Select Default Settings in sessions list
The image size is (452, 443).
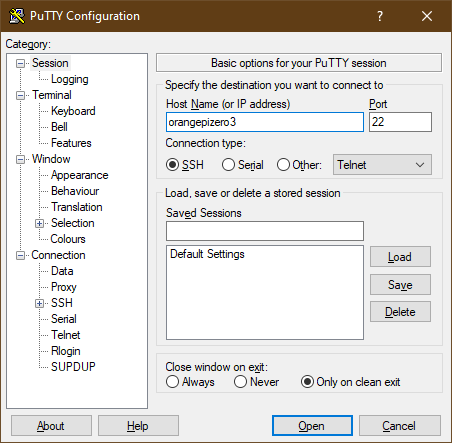coord(207,254)
